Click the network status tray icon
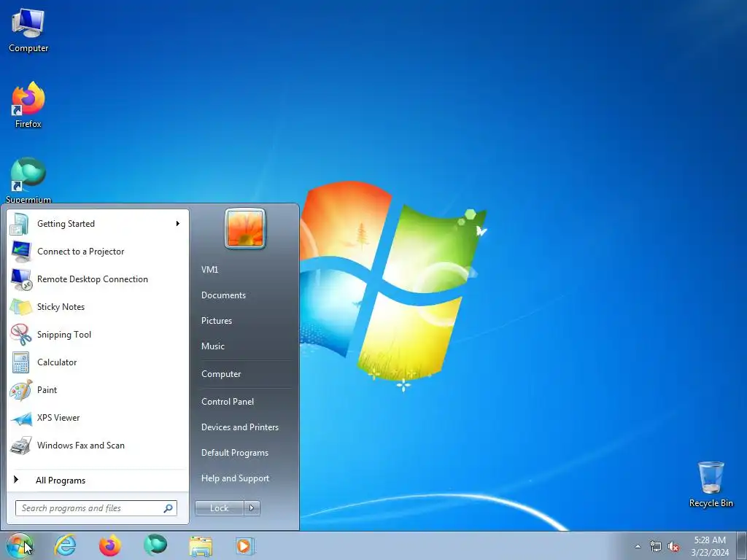747x560 pixels. click(x=656, y=547)
